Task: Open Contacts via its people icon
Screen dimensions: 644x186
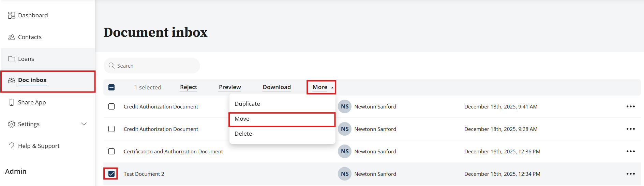Action: (12, 37)
